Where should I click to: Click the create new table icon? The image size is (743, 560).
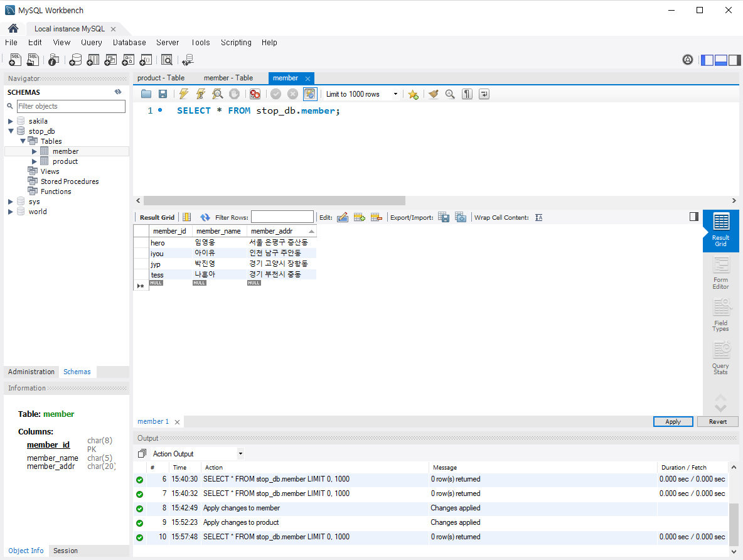click(93, 60)
